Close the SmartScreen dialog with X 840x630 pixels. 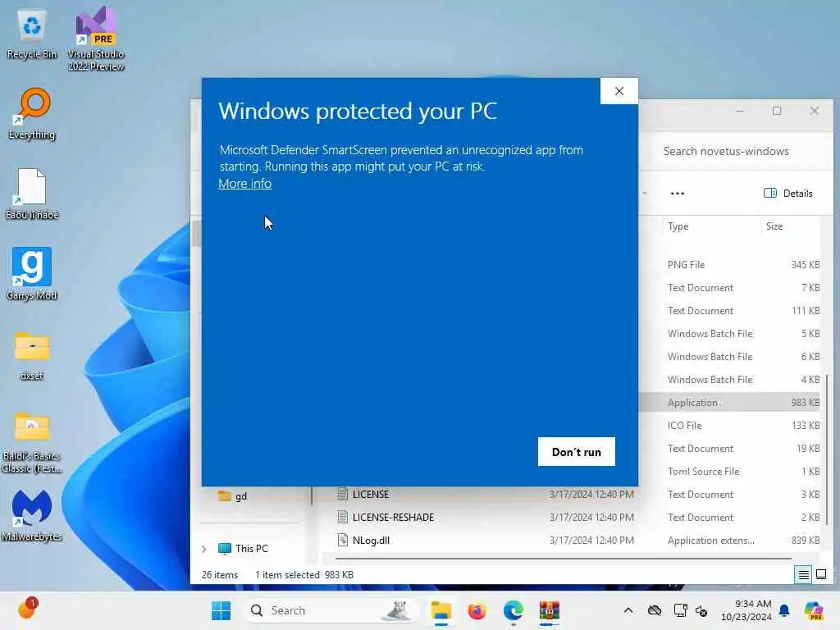point(619,91)
